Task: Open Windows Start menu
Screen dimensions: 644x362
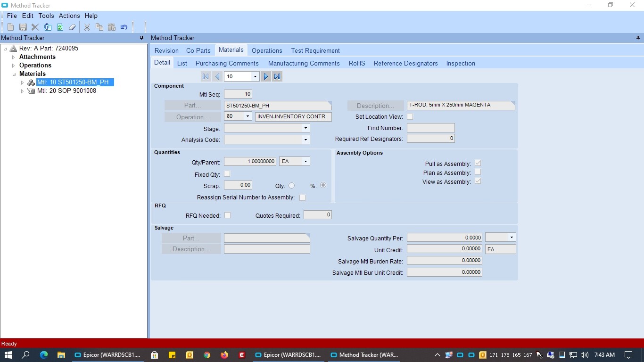Action: [x=8, y=355]
